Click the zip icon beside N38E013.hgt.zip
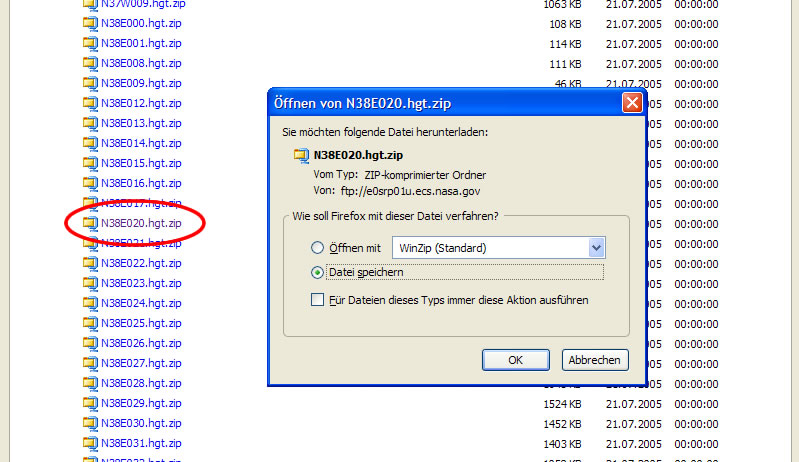The width and height of the screenshot is (799, 462). tap(90, 124)
